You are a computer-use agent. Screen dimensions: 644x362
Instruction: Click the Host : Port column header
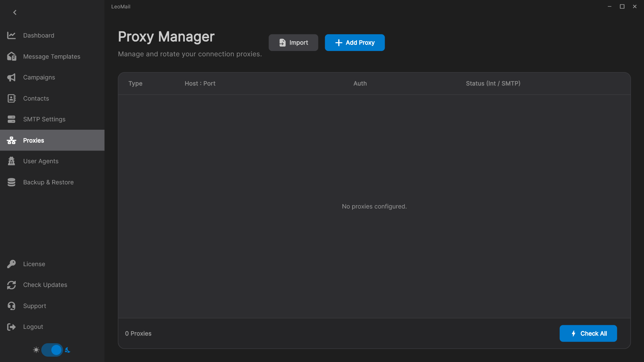[x=200, y=83]
